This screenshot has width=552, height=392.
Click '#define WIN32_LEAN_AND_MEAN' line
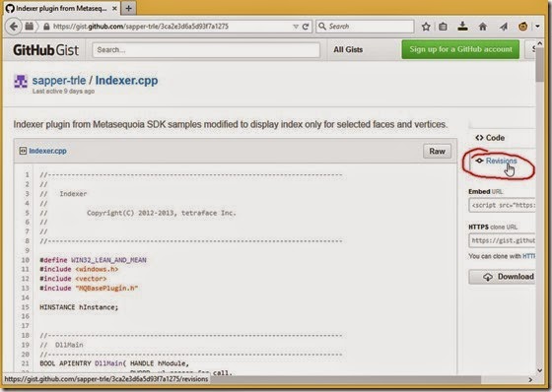pyautogui.click(x=93, y=260)
